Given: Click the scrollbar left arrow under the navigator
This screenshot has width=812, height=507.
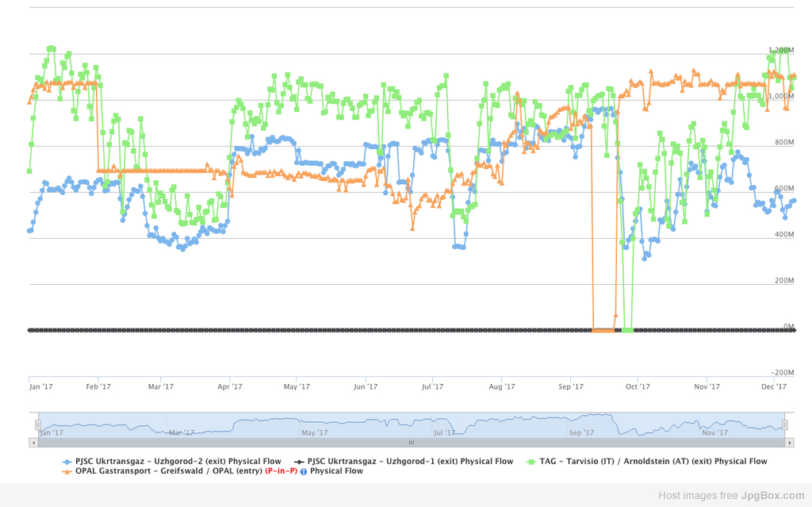Looking at the screenshot, I should click(33, 443).
